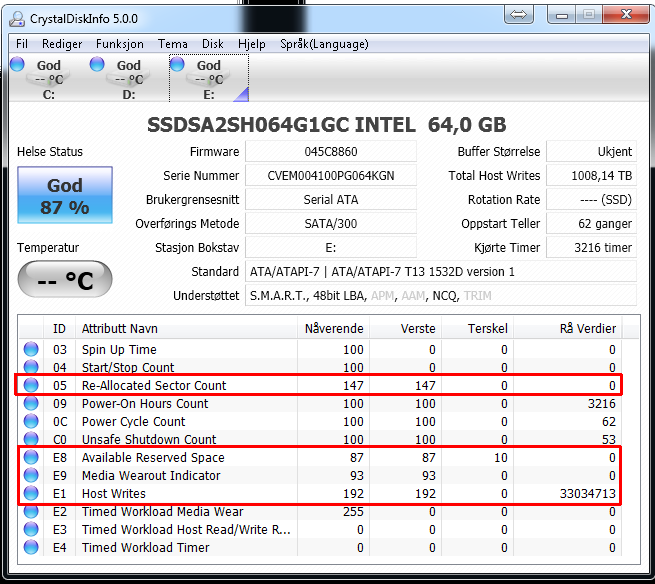Open the Rediger menu
The height and width of the screenshot is (584, 655).
(x=62, y=44)
